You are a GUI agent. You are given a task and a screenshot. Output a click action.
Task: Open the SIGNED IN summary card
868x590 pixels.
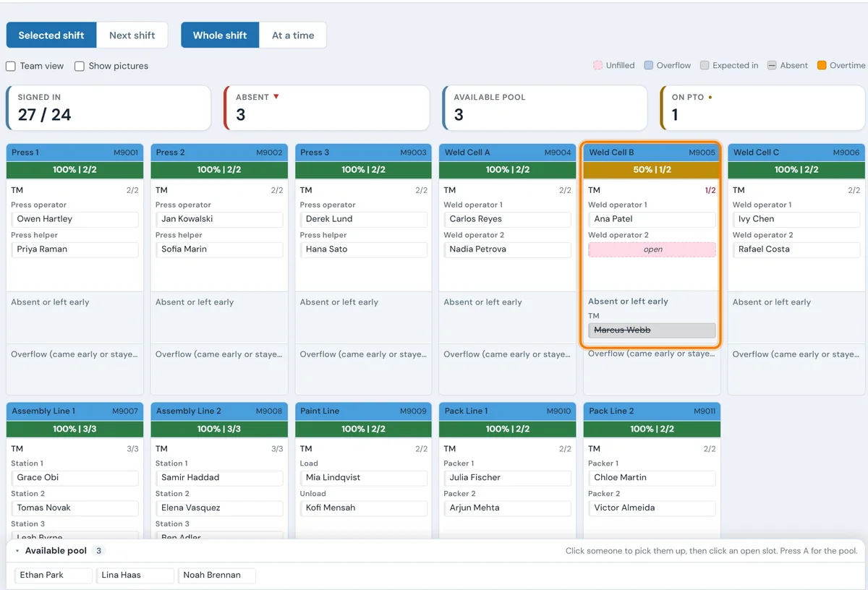click(109, 108)
